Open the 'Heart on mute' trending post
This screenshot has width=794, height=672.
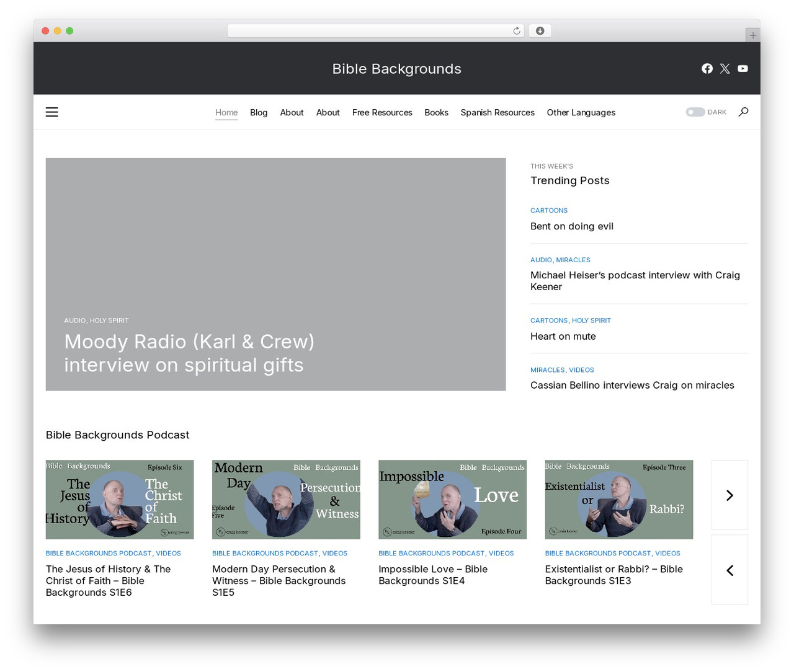click(563, 336)
